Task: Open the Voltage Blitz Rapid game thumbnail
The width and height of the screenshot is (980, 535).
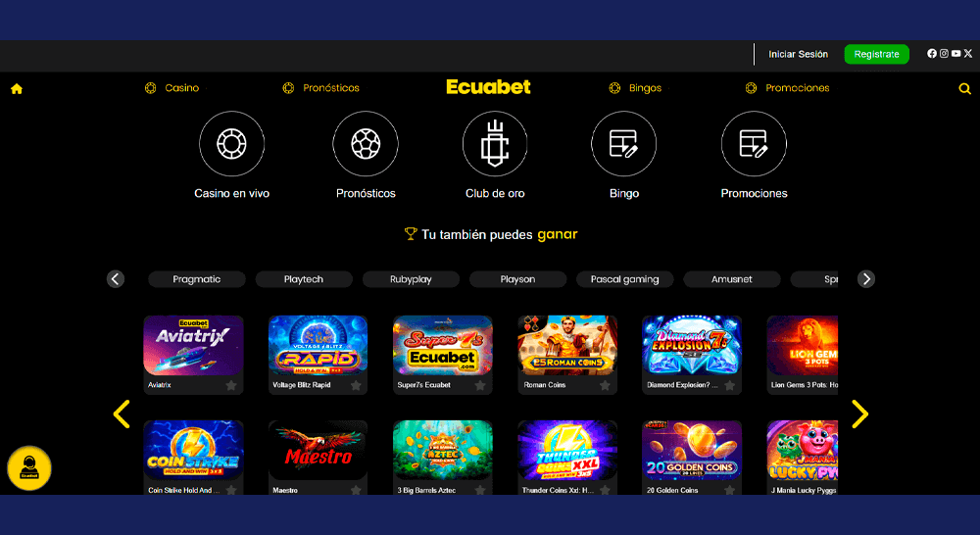Action: tap(318, 346)
